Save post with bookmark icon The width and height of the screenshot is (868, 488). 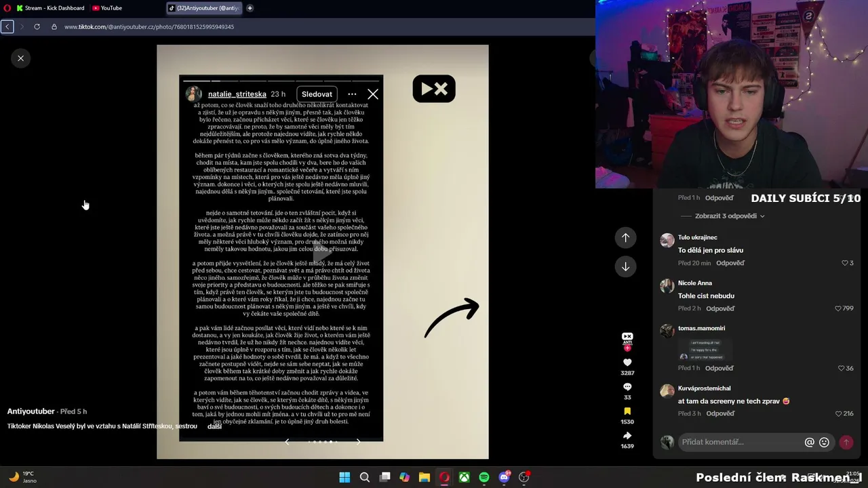pos(627,411)
